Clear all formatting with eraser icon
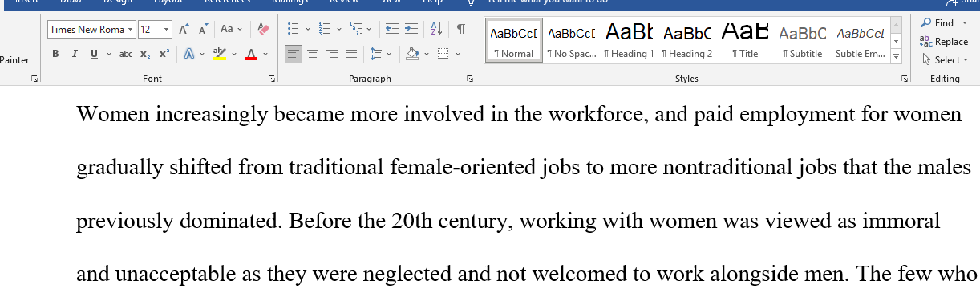This screenshot has width=980, height=301. click(263, 30)
